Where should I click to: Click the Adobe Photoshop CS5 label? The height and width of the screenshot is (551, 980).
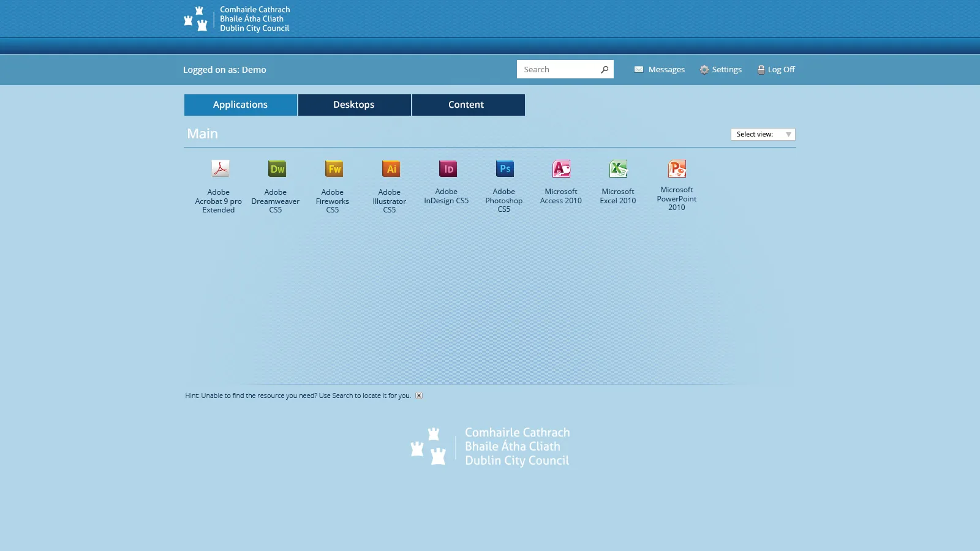[504, 200]
